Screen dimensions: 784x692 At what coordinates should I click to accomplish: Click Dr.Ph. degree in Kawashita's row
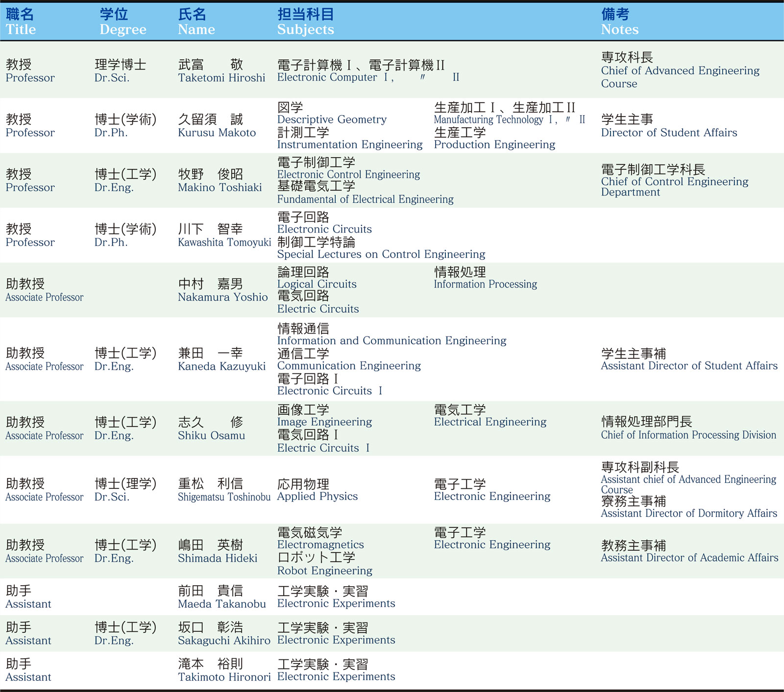click(x=111, y=242)
